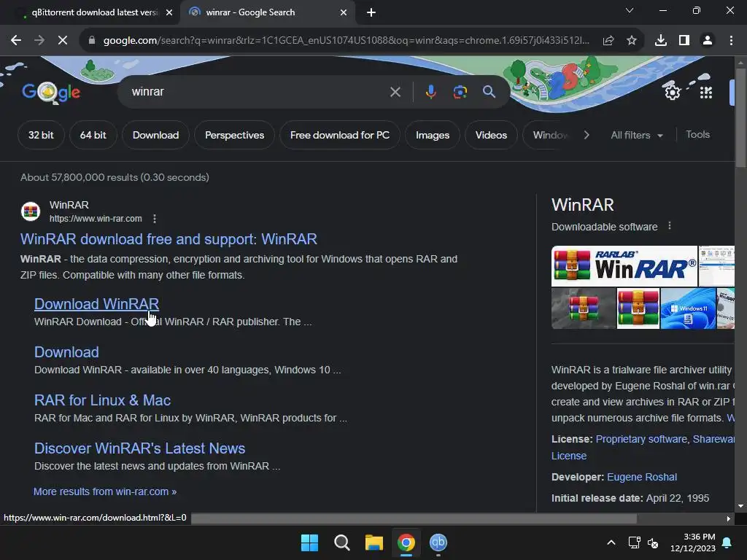Image resolution: width=747 pixels, height=560 pixels.
Task: Open result options for win-rar.com
Action: (x=155, y=219)
